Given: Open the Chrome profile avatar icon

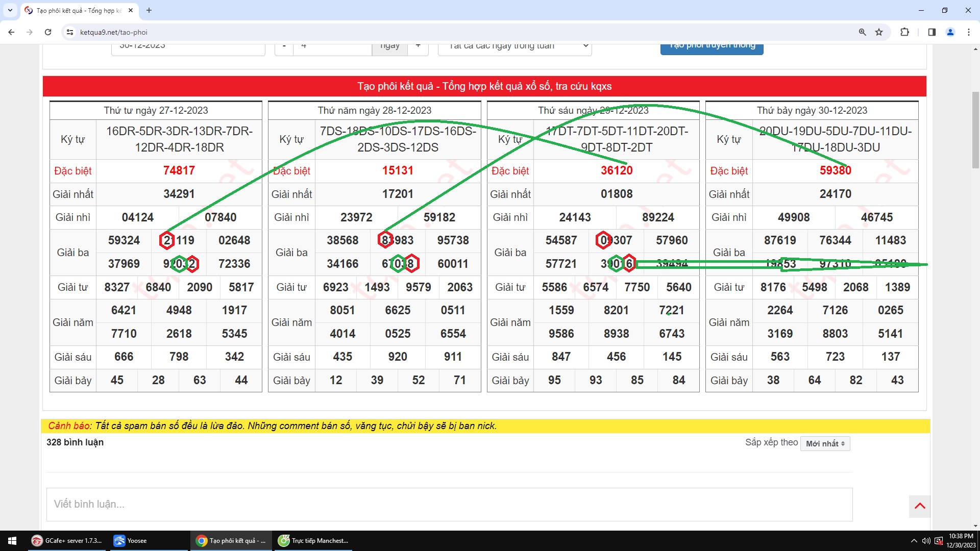Looking at the screenshot, I should 950,32.
